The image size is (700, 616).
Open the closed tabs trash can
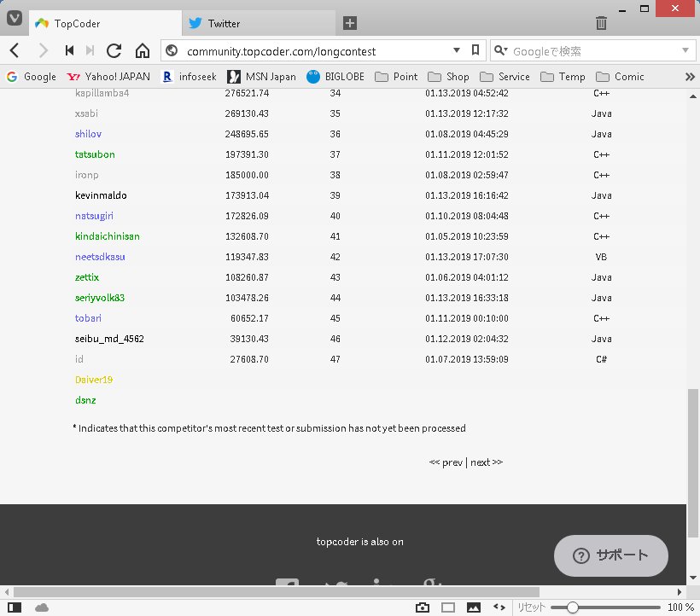601,23
